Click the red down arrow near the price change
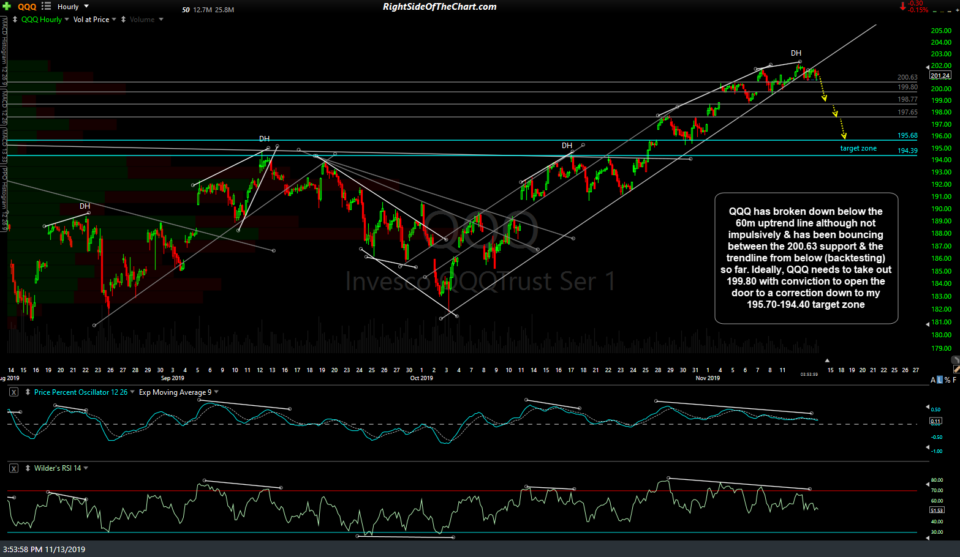960x557 pixels. click(x=902, y=6)
